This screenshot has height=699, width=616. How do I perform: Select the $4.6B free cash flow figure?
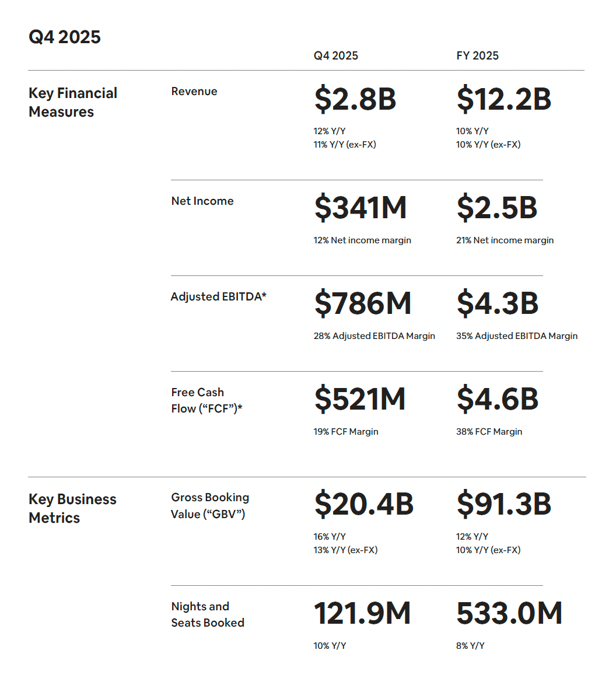[x=498, y=399]
